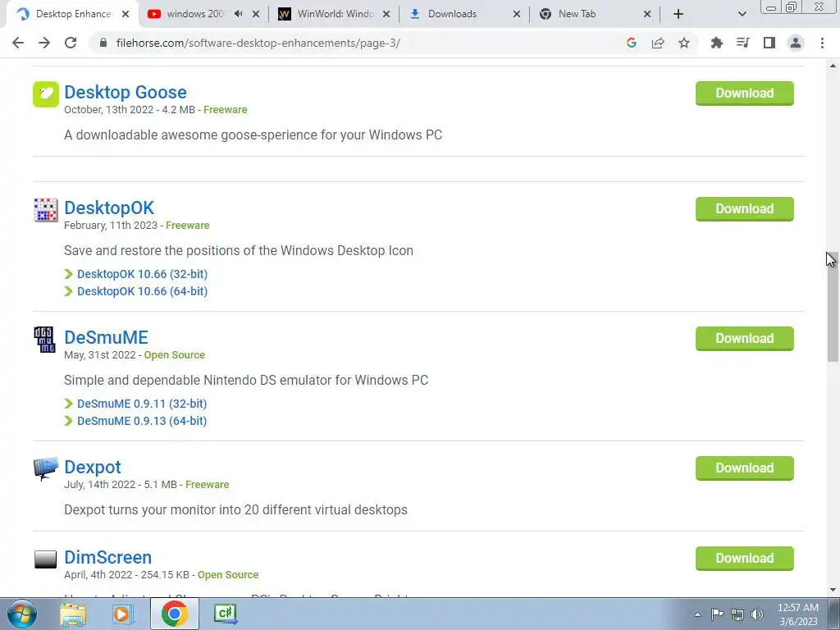Bookmark this page with the star icon
Screen dimensions: 840x630
[x=684, y=43]
